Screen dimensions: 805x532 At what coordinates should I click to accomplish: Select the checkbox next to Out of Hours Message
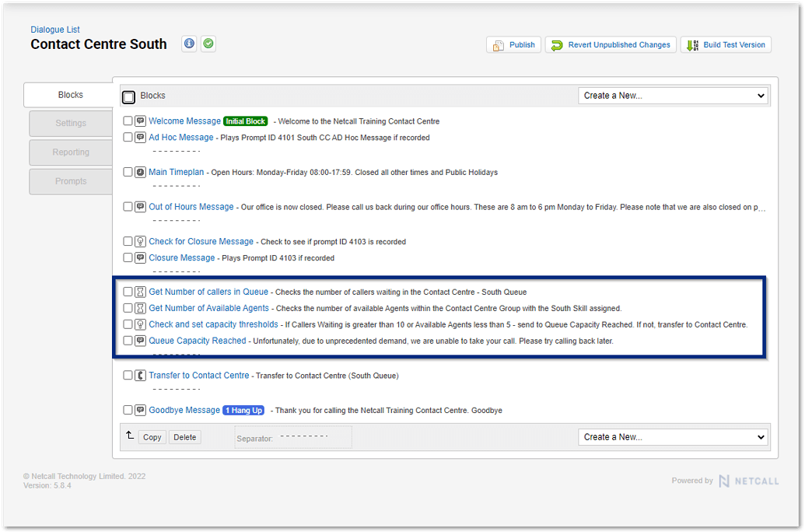128,206
